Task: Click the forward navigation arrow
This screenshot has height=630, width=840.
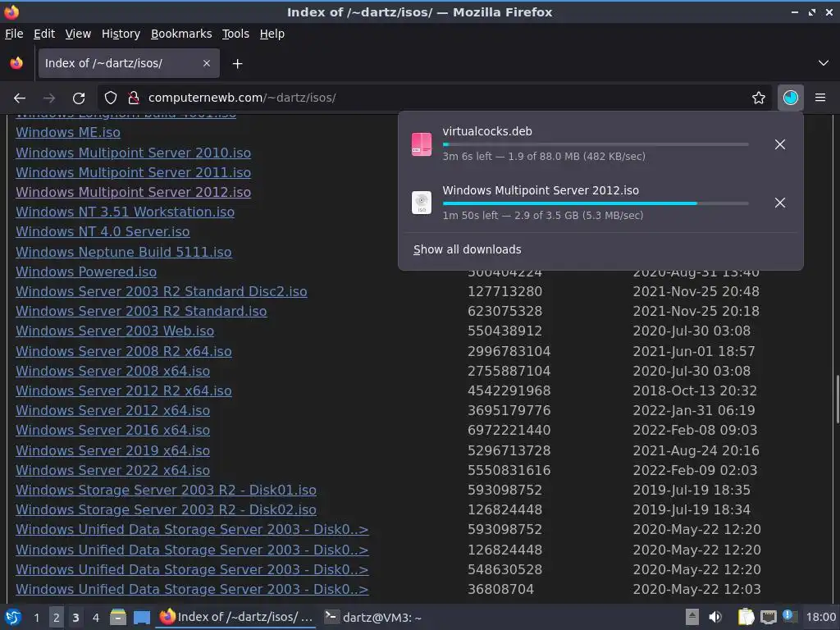Action: point(48,98)
